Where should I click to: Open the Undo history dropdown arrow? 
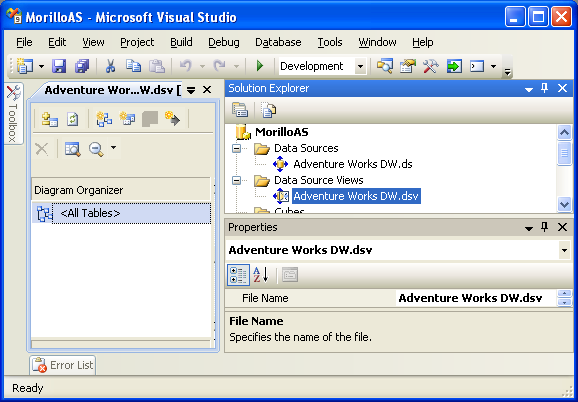coord(202,67)
